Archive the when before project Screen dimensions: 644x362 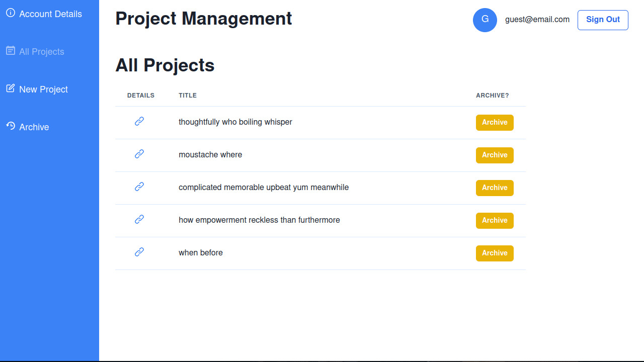(495, 253)
